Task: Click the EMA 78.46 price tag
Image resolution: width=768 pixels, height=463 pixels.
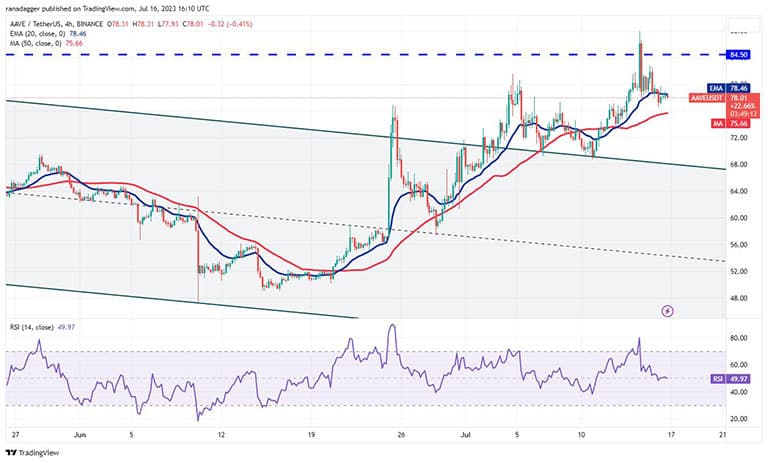Action: [x=729, y=88]
